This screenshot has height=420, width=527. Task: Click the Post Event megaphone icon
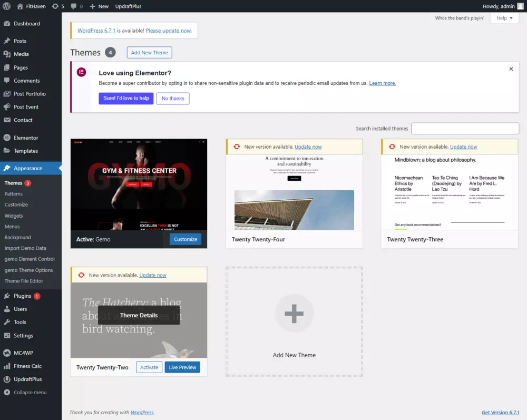(x=7, y=107)
